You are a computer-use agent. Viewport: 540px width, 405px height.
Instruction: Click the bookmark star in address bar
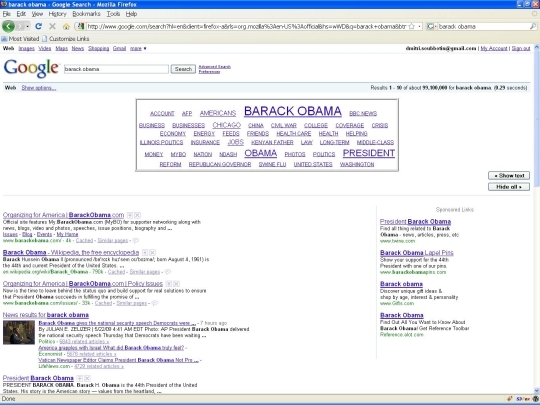(x=412, y=26)
